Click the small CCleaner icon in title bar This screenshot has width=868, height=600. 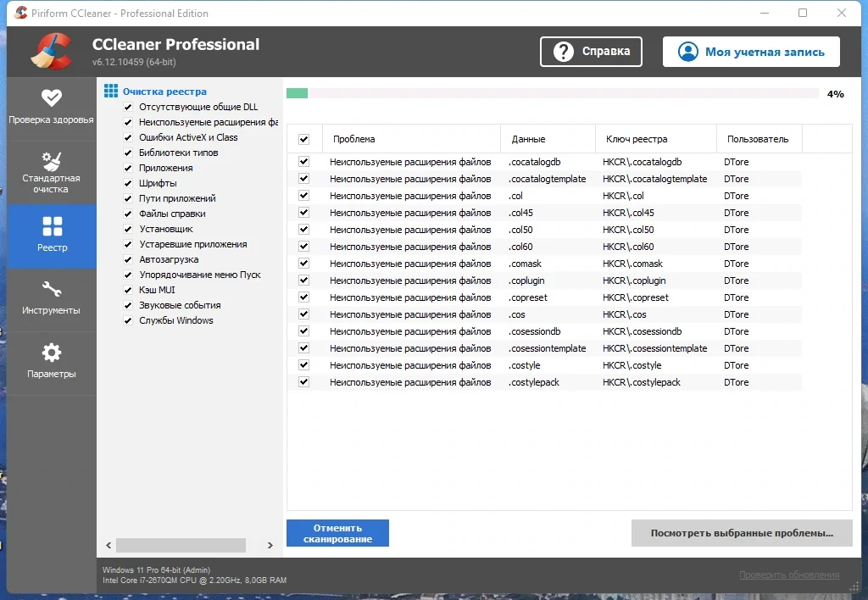[20, 13]
